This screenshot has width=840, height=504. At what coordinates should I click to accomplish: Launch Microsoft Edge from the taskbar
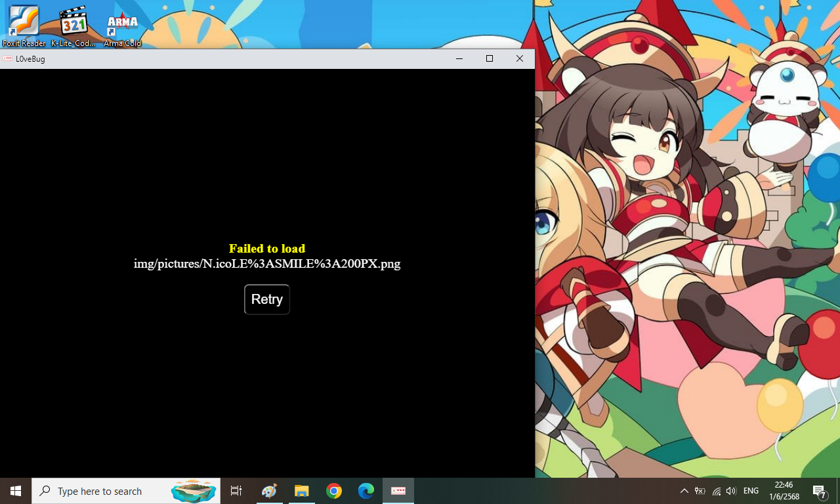(366, 491)
